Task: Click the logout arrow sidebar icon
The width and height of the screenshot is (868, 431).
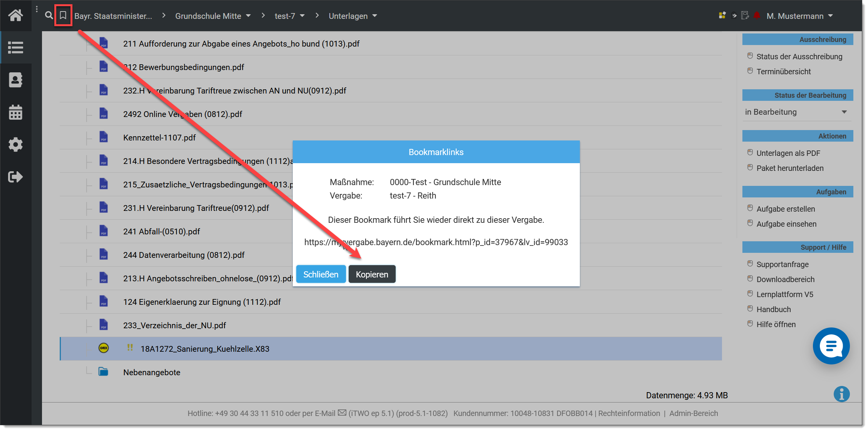Action: tap(15, 177)
